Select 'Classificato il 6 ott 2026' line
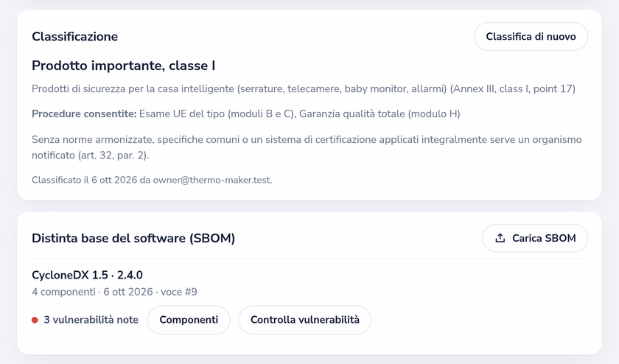The image size is (619, 364). [152, 180]
